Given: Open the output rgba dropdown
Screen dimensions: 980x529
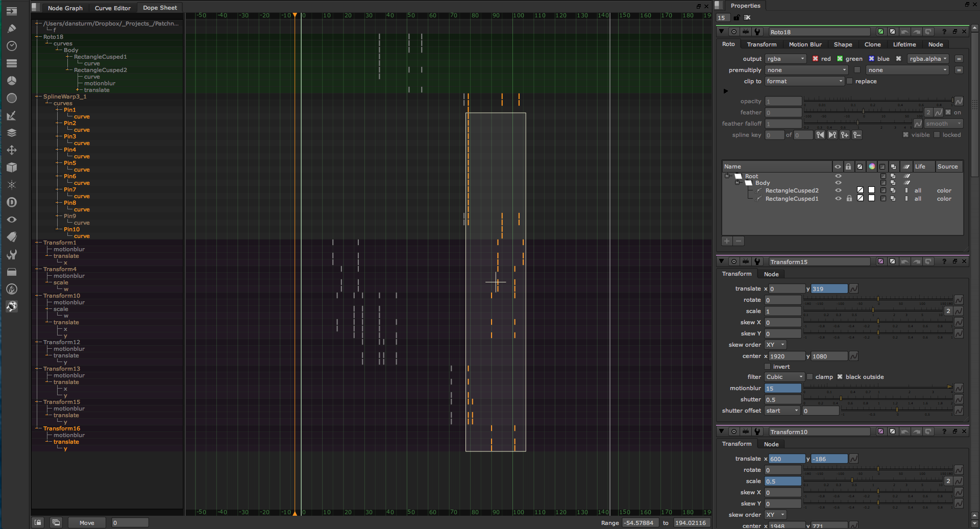Looking at the screenshot, I should [x=786, y=59].
